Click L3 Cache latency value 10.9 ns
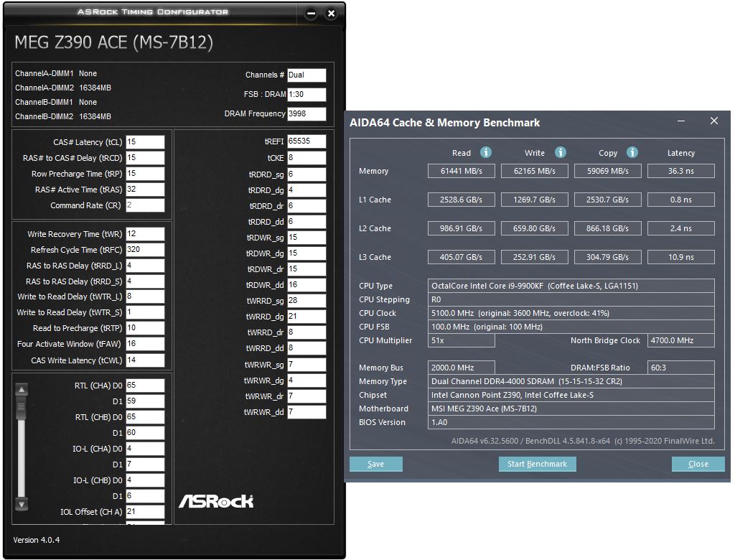Image resolution: width=735 pixels, height=560 pixels. pyautogui.click(x=680, y=257)
